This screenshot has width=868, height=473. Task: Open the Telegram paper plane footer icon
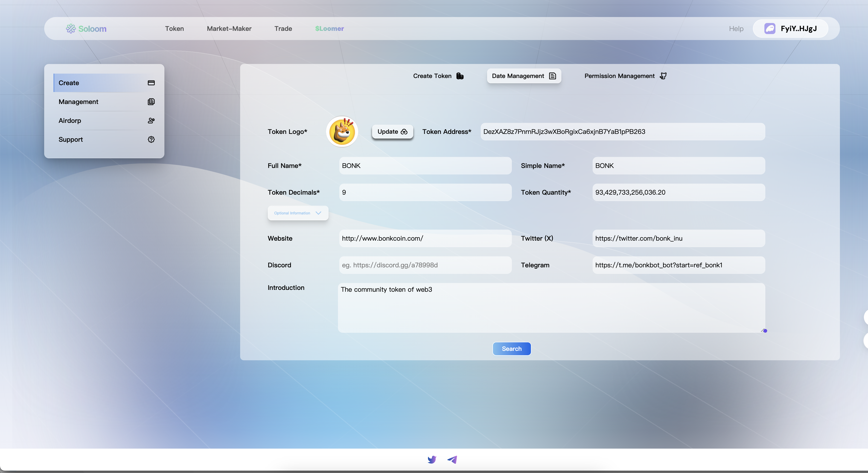452,459
